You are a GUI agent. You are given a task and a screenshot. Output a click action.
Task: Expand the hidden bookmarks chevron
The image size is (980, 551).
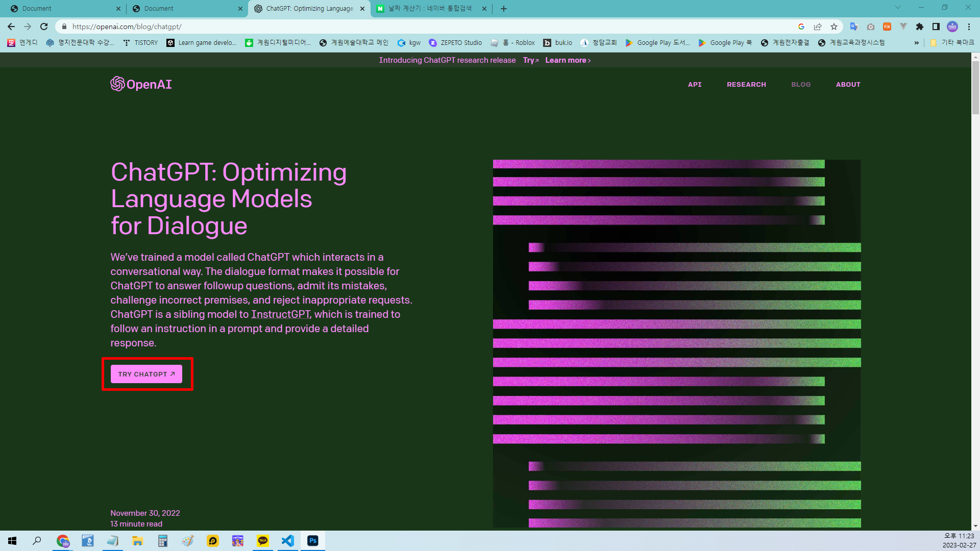click(917, 43)
